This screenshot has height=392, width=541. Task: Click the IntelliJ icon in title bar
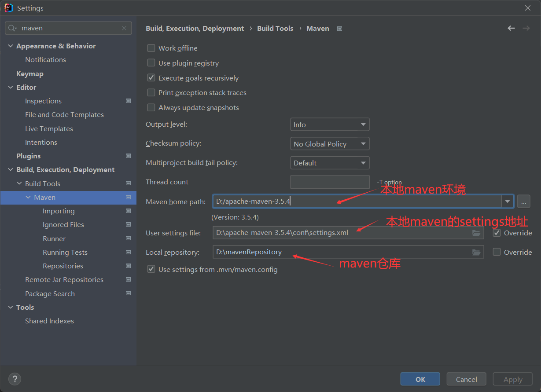pyautogui.click(x=8, y=8)
